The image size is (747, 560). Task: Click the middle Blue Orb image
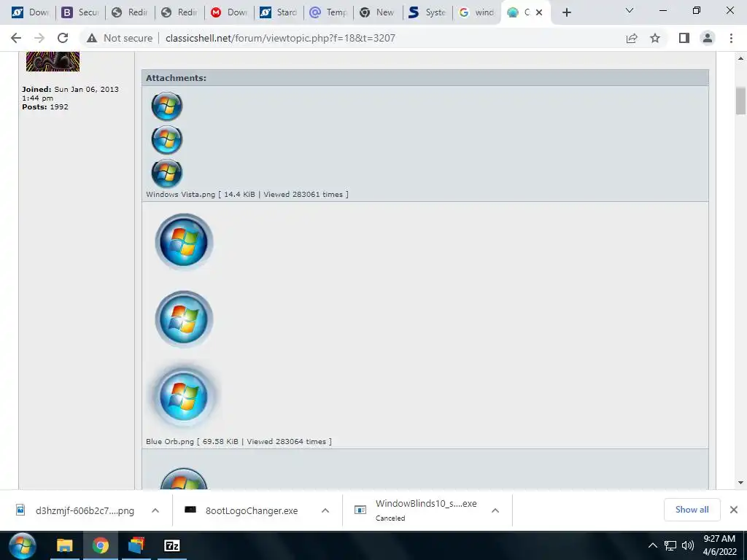point(184,319)
